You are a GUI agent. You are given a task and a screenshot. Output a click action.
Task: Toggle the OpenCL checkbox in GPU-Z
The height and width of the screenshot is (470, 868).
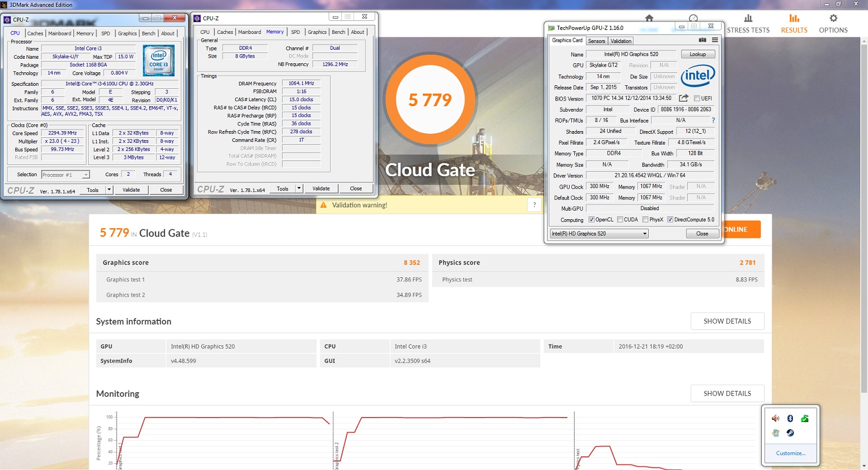[591, 220]
